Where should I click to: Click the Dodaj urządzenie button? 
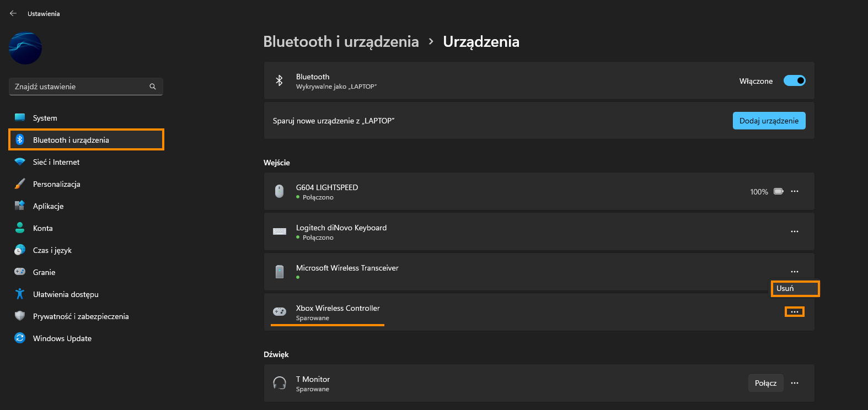[769, 121]
